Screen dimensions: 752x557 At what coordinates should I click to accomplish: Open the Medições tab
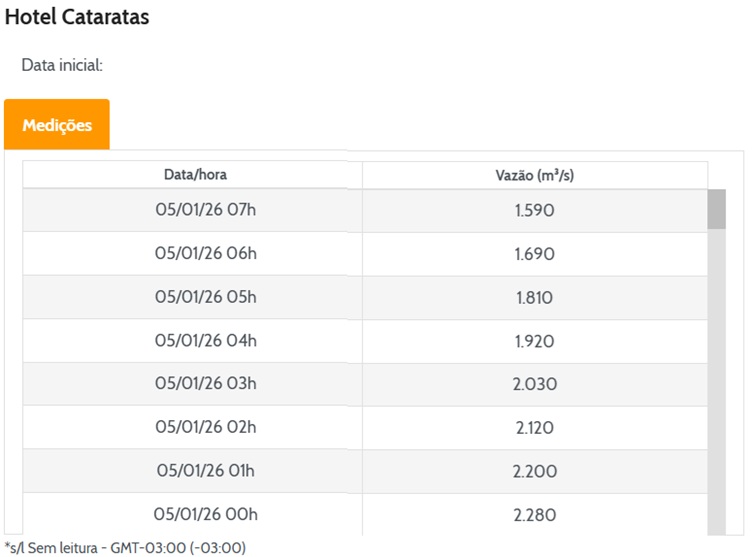tap(57, 125)
